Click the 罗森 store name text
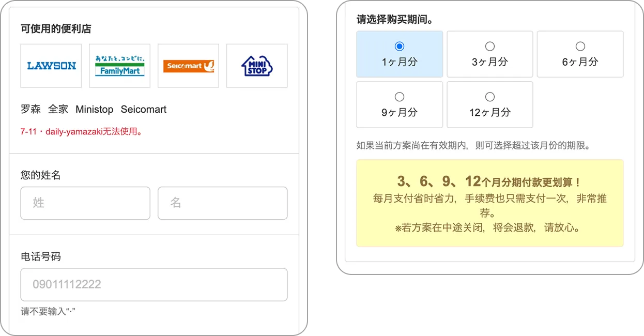The width and height of the screenshot is (644, 336). (30, 109)
